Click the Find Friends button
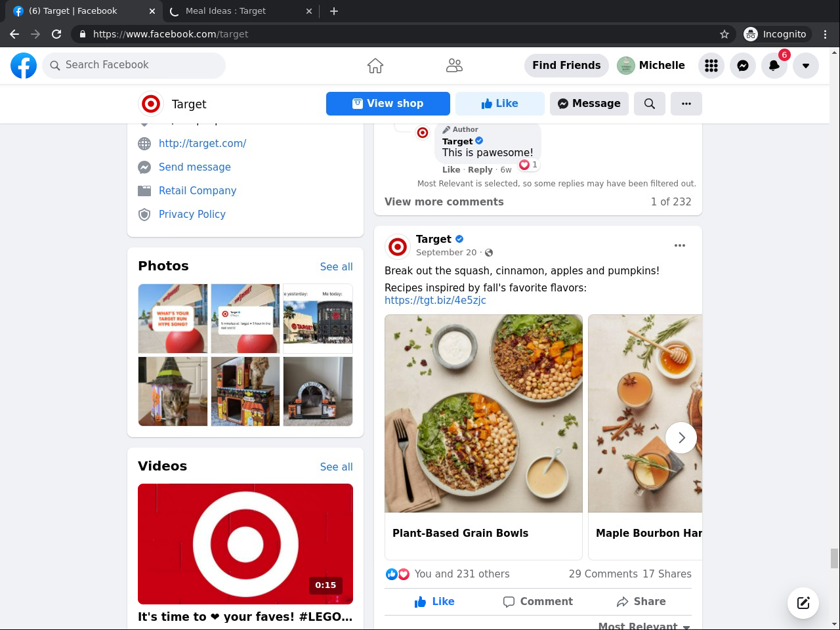840x630 pixels. tap(566, 66)
